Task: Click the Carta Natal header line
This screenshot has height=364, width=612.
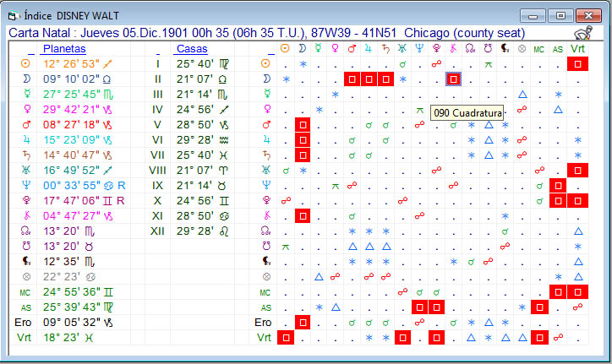Action: coord(266,33)
